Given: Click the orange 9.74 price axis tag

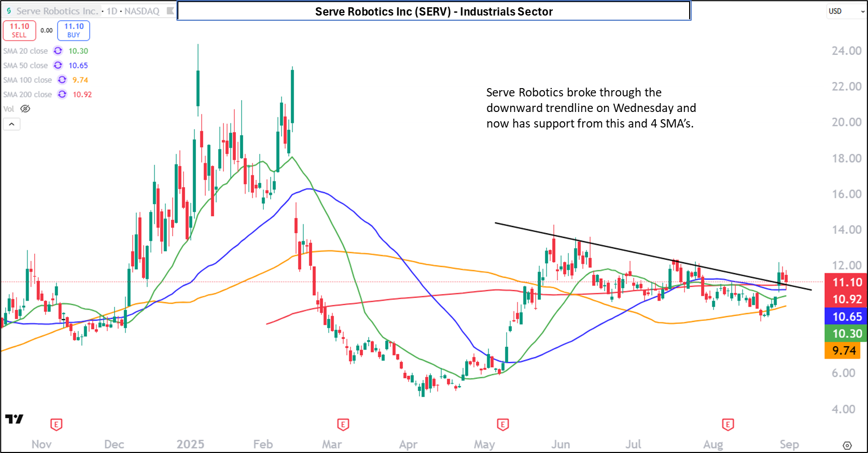Looking at the screenshot, I should 844,351.
